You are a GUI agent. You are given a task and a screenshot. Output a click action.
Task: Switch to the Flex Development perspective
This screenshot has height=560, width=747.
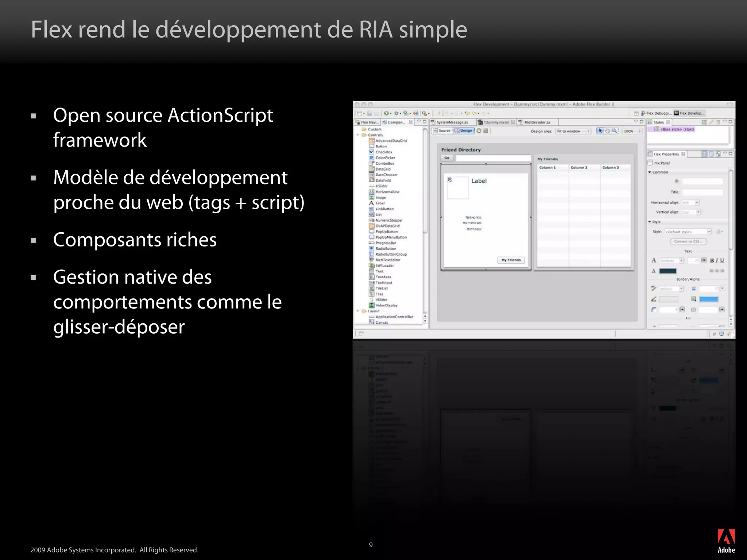[x=689, y=113]
